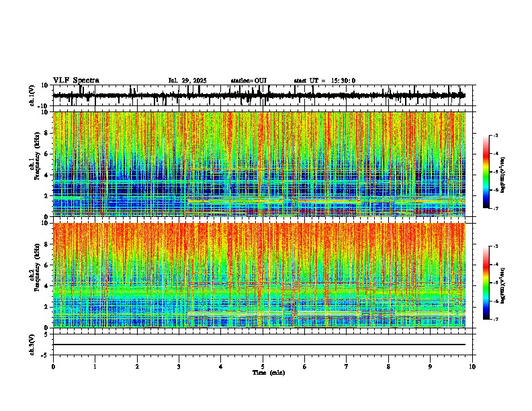Click the "-3" label on ch.1 color bar
Viewport: 532px width, 411px height.
(x=495, y=136)
